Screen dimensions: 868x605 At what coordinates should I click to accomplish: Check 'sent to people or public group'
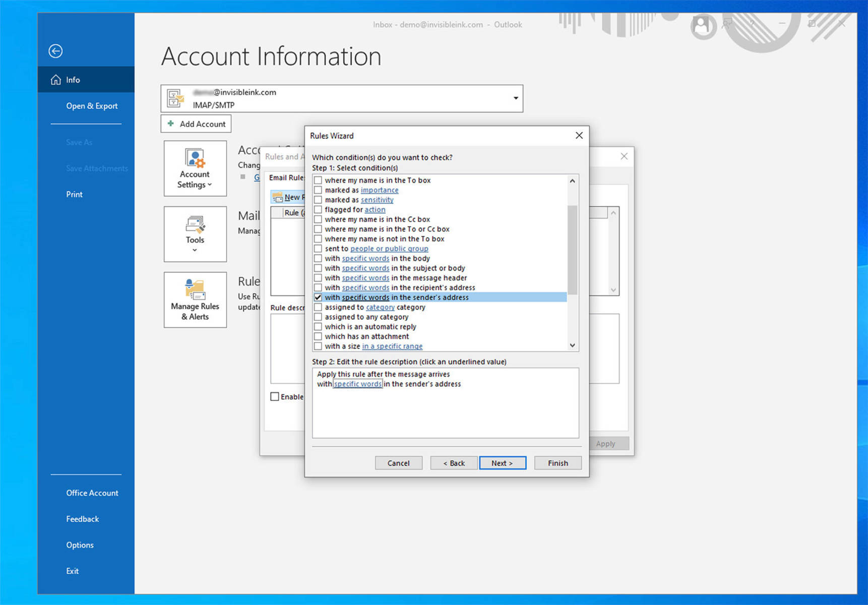[x=318, y=249]
